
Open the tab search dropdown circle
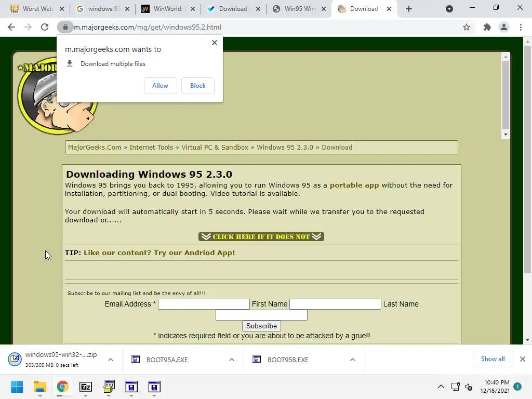(449, 9)
